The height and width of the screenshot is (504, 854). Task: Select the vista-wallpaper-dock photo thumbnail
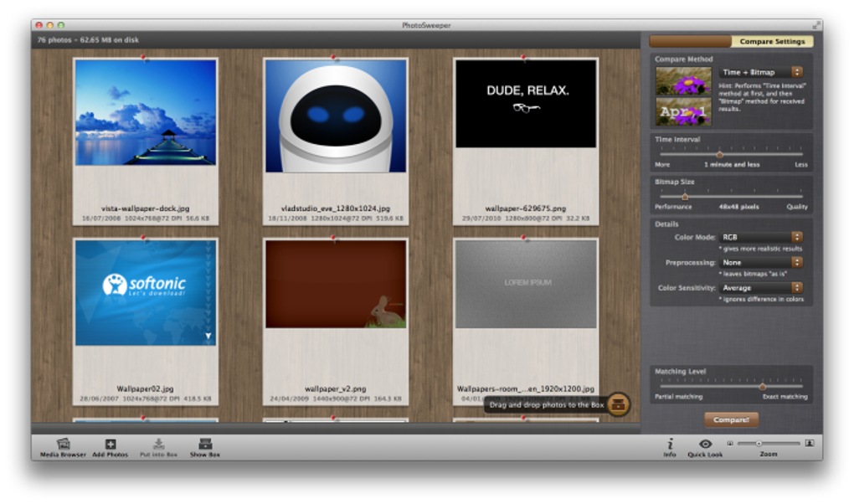[x=146, y=112]
